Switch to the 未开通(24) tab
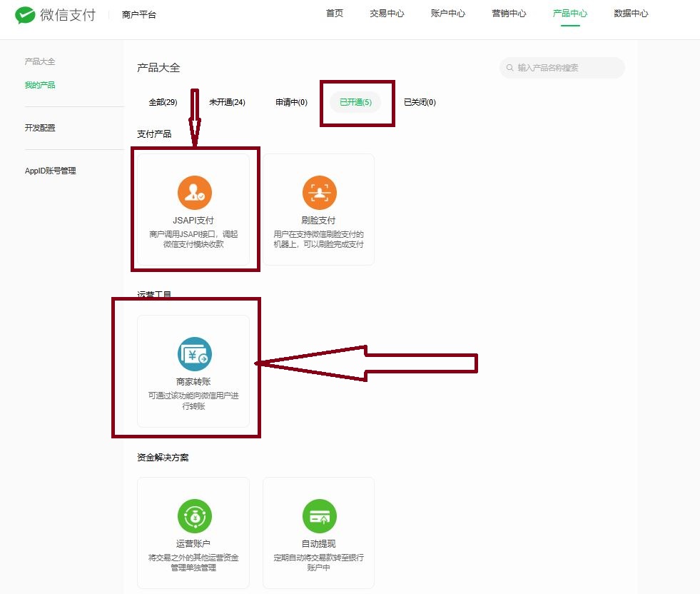700x594 pixels. (x=227, y=102)
